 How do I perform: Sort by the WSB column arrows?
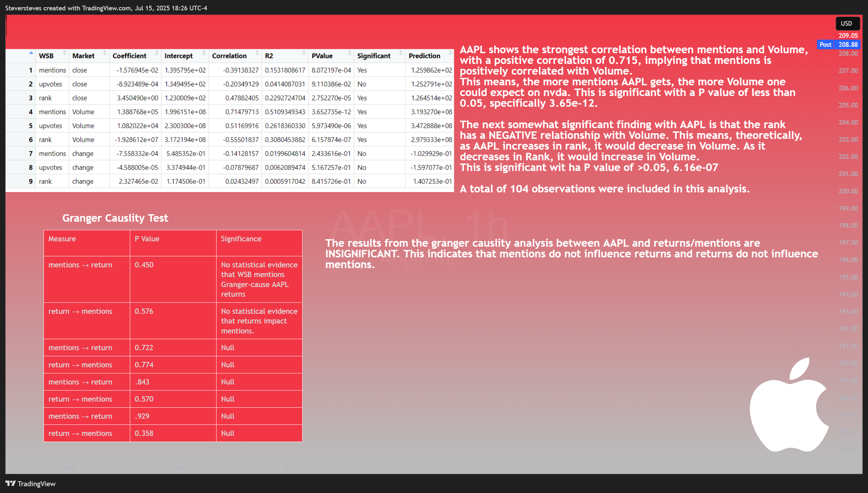point(65,53)
